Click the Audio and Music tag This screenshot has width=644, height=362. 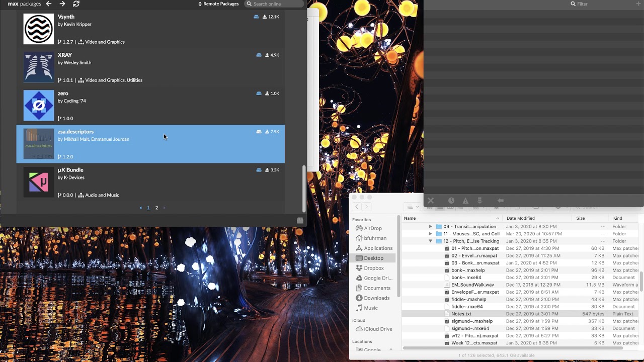102,195
